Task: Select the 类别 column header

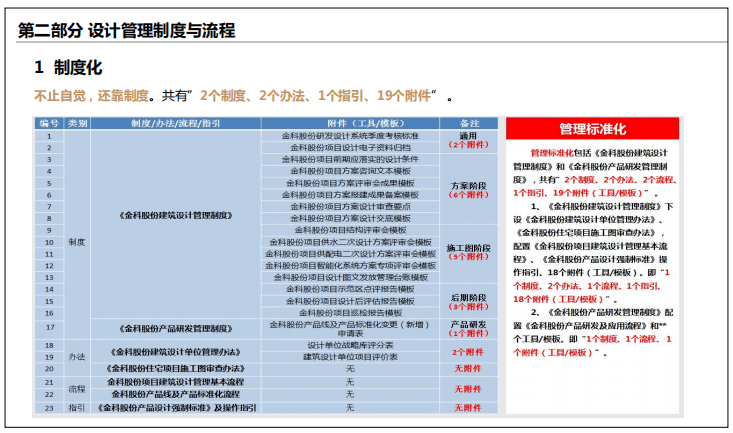Action: coord(77,123)
